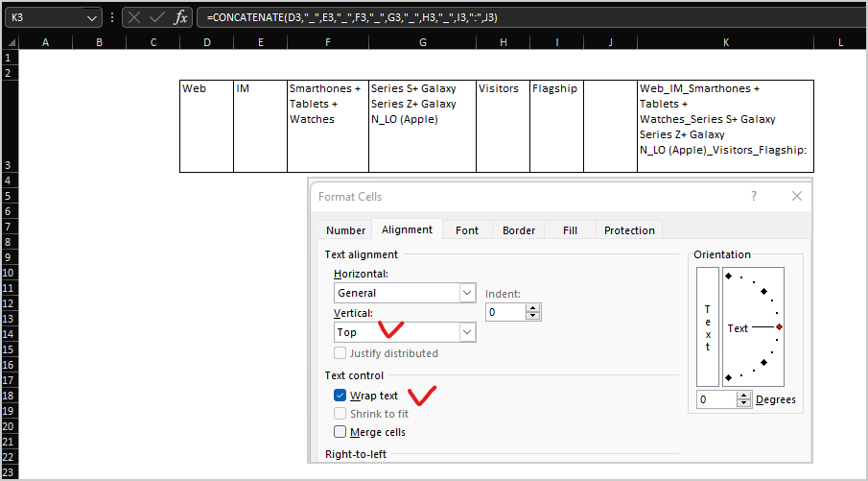This screenshot has width=868, height=481.
Task: Select column L header
Action: pos(840,42)
